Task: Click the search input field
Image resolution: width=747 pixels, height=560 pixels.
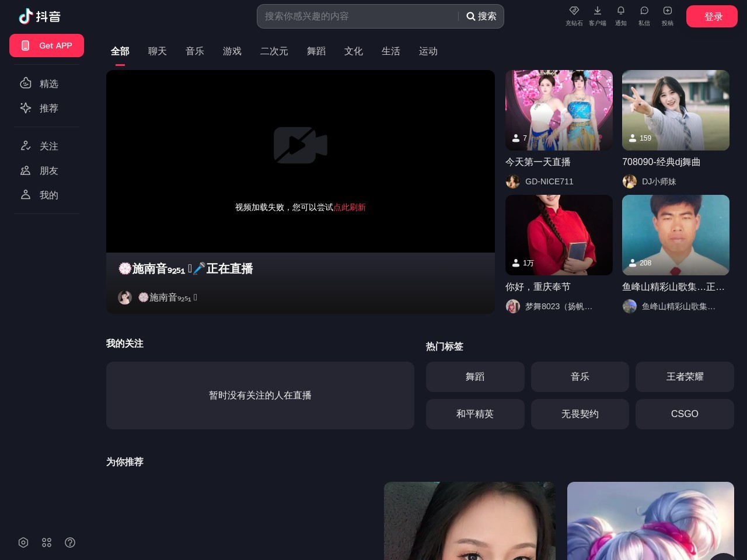Action: [x=356, y=16]
